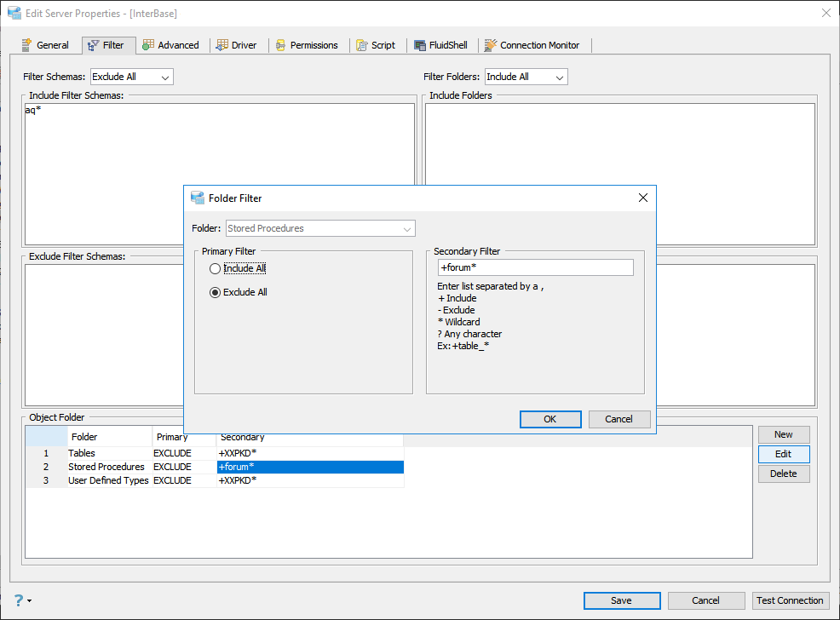The height and width of the screenshot is (620, 840).
Task: Close the Folder Filter dialog
Action: pos(643,198)
